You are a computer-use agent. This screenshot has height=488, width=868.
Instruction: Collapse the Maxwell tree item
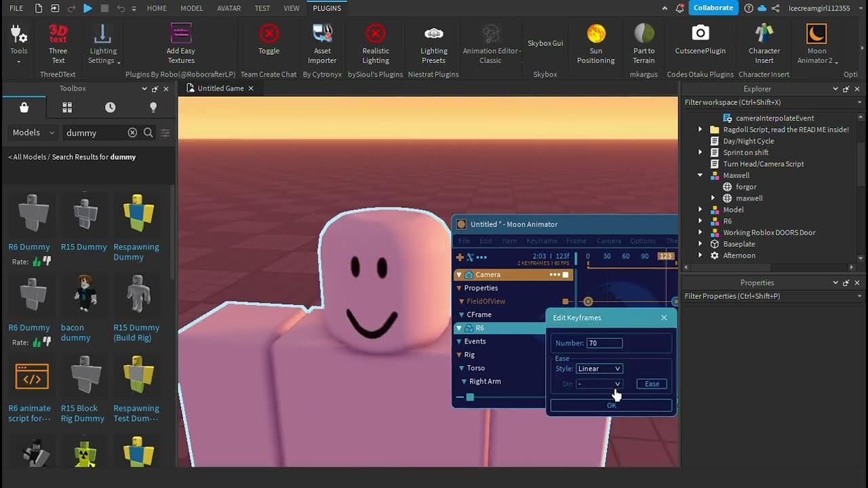click(701, 175)
